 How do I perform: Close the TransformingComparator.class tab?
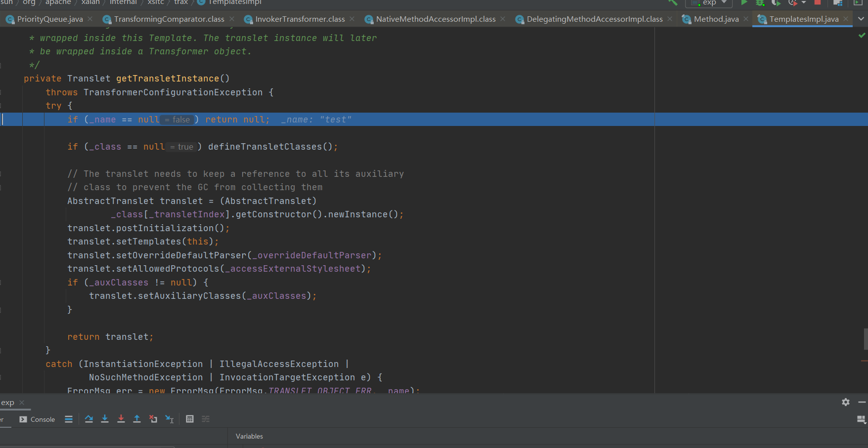pyautogui.click(x=232, y=19)
